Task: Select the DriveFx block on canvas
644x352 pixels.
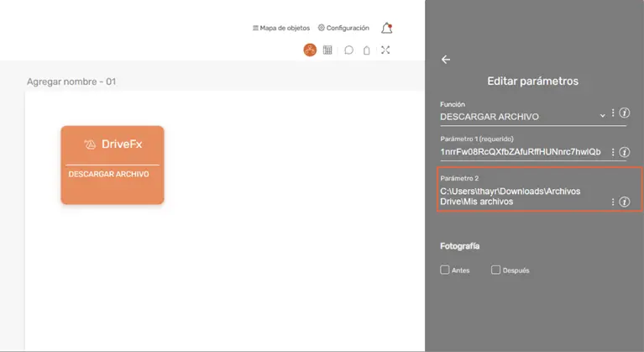Action: [x=113, y=165]
